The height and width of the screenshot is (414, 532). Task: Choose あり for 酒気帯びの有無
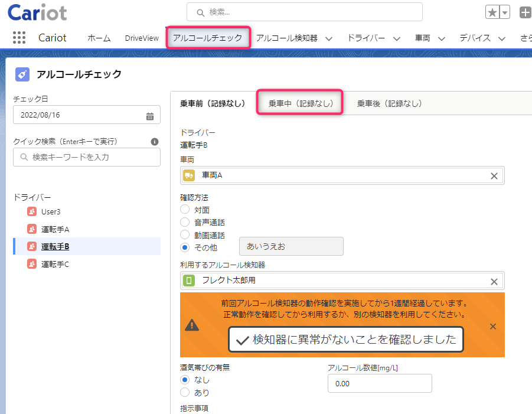(185, 392)
